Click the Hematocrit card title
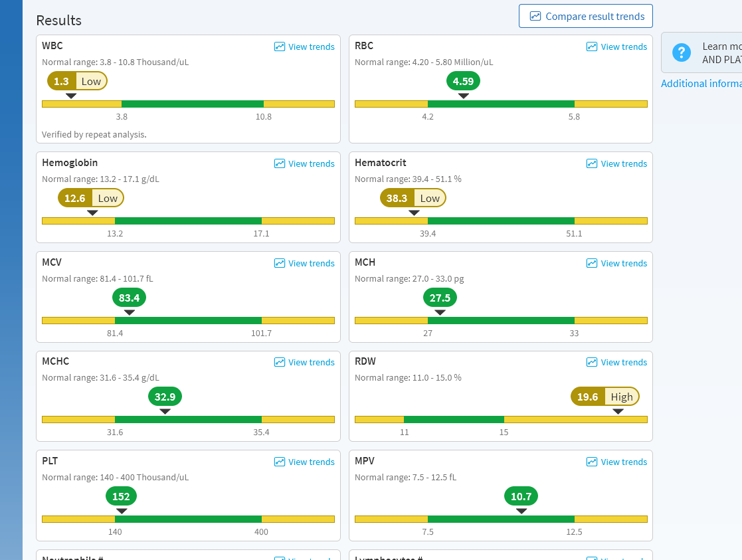742x560 pixels. coord(381,163)
